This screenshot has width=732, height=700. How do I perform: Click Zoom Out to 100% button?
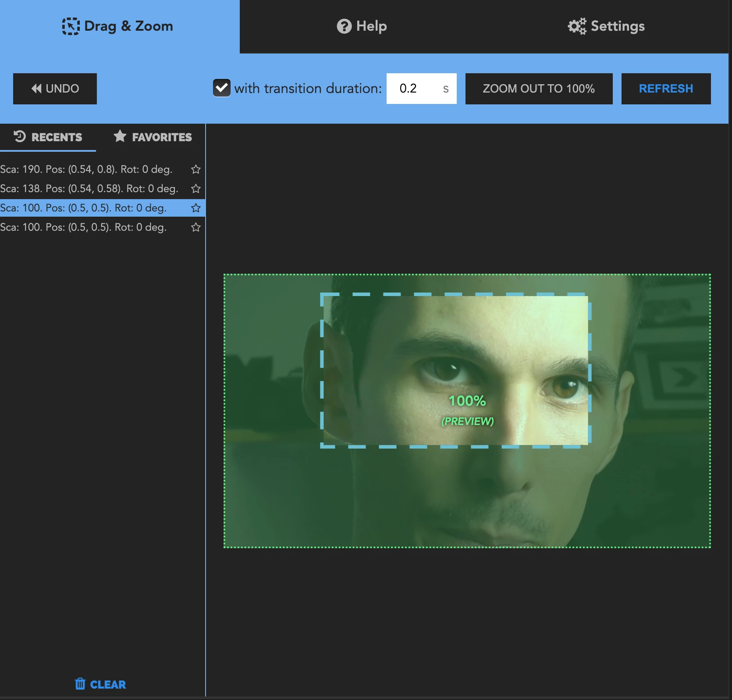539,89
